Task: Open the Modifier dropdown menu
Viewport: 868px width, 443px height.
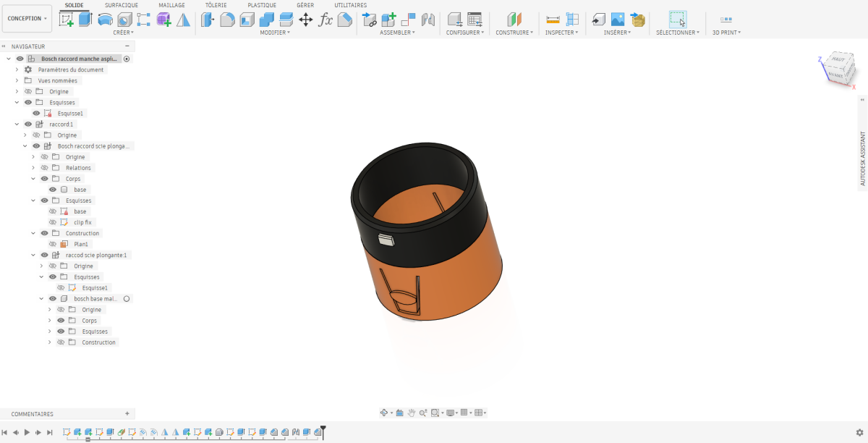Action: pyautogui.click(x=275, y=33)
